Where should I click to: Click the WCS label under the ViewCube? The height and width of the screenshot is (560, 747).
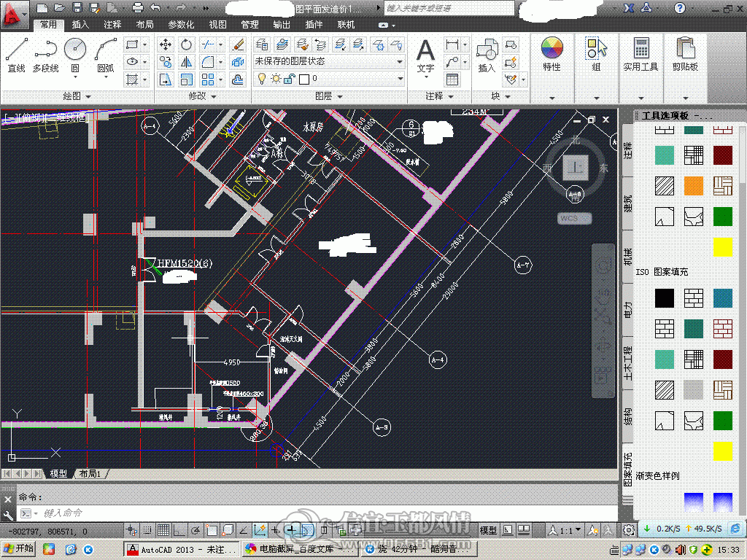coord(575,219)
